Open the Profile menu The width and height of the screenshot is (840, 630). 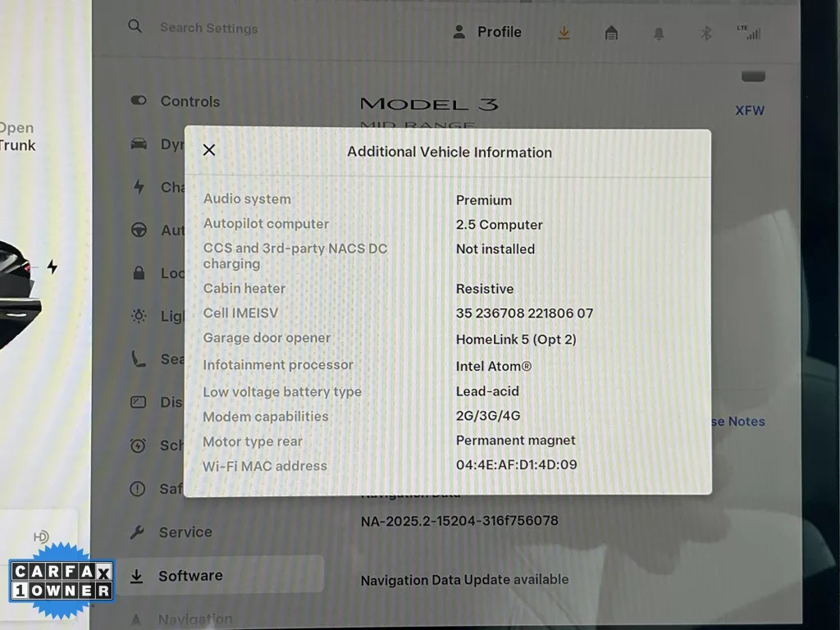tap(487, 32)
